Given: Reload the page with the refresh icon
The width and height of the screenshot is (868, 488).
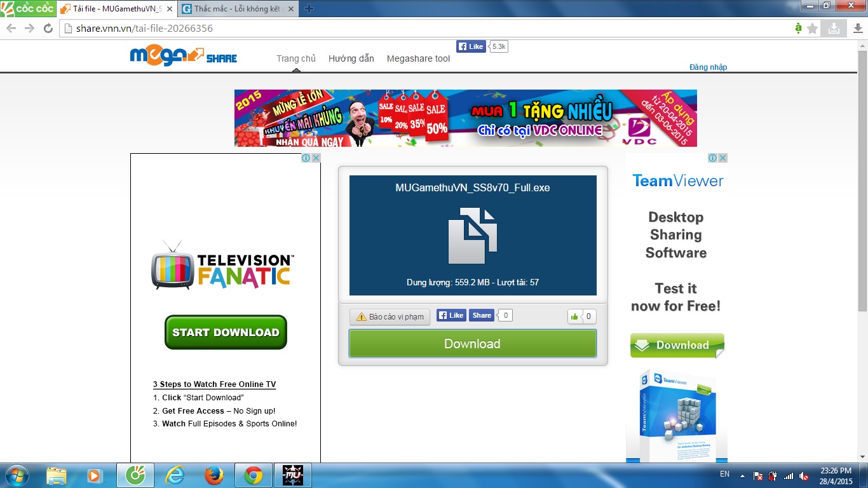Looking at the screenshot, I should (x=48, y=28).
